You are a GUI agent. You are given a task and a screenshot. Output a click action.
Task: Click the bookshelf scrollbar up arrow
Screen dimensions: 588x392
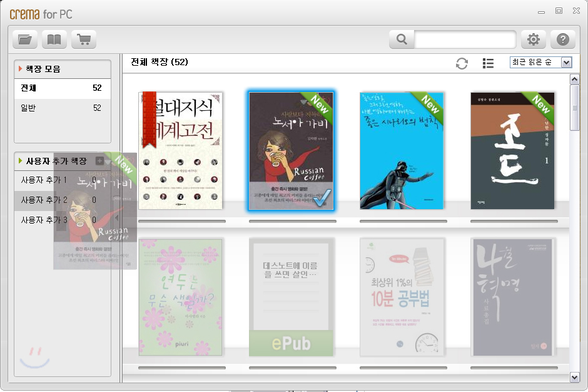tap(574, 80)
